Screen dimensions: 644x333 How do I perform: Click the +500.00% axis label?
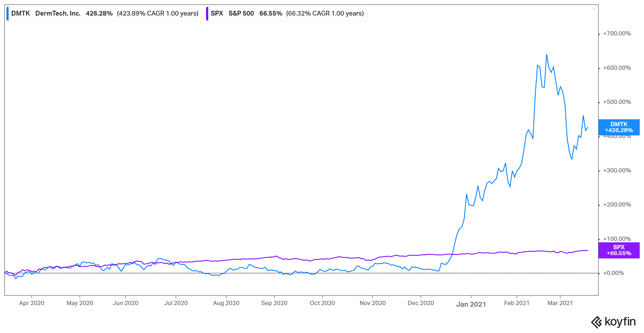click(617, 102)
